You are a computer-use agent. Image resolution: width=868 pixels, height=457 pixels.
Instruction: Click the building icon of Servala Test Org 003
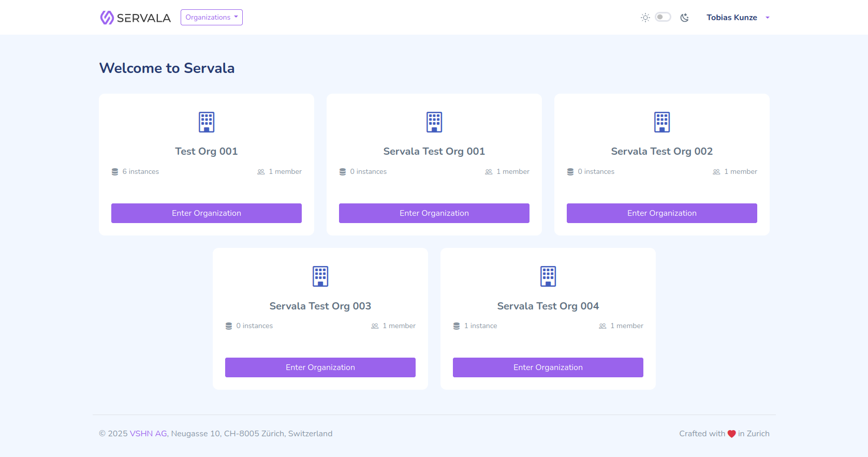coord(320,276)
